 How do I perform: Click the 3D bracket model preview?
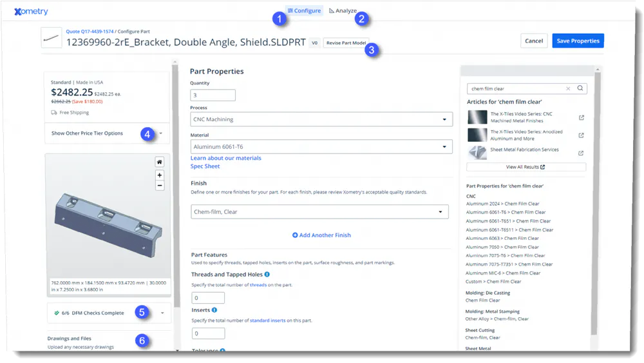(108, 225)
